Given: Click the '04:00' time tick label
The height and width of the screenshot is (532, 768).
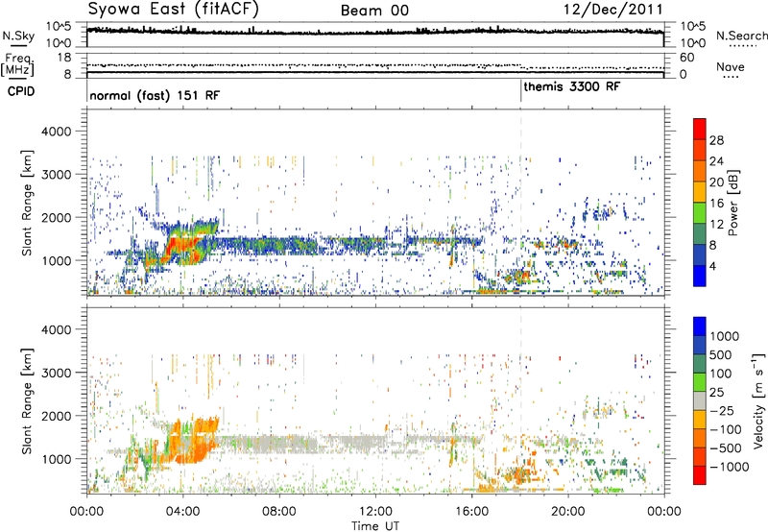Looking at the screenshot, I should (x=182, y=512).
